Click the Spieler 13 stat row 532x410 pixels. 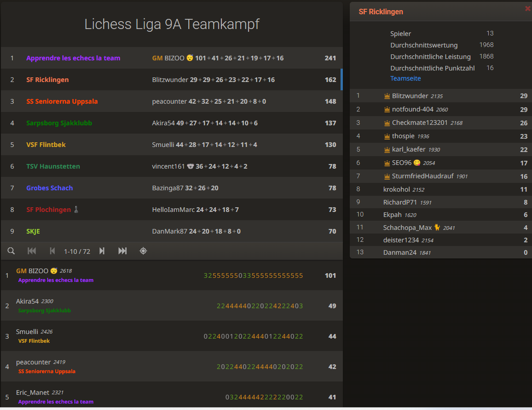(442, 34)
